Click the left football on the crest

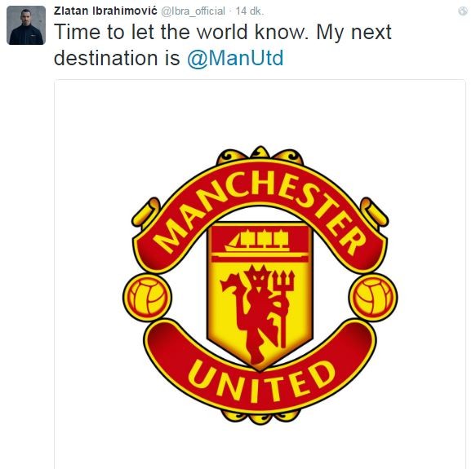(147, 297)
